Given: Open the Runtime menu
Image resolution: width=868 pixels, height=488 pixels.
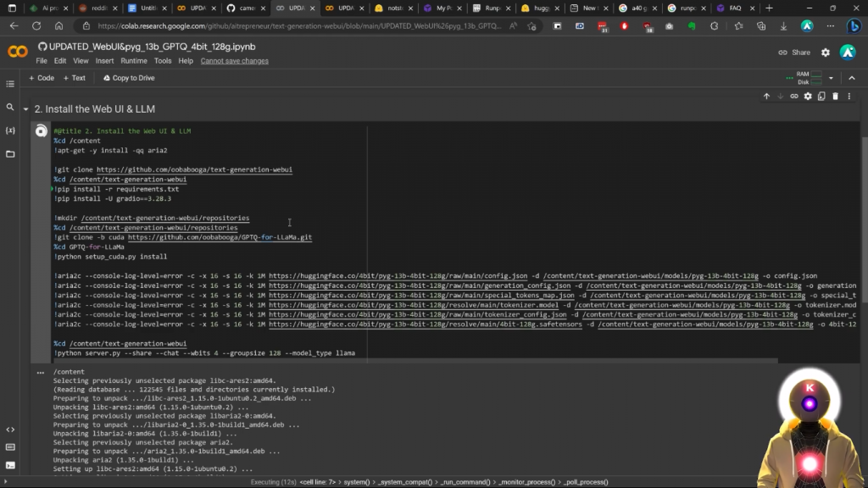Looking at the screenshot, I should click(134, 61).
